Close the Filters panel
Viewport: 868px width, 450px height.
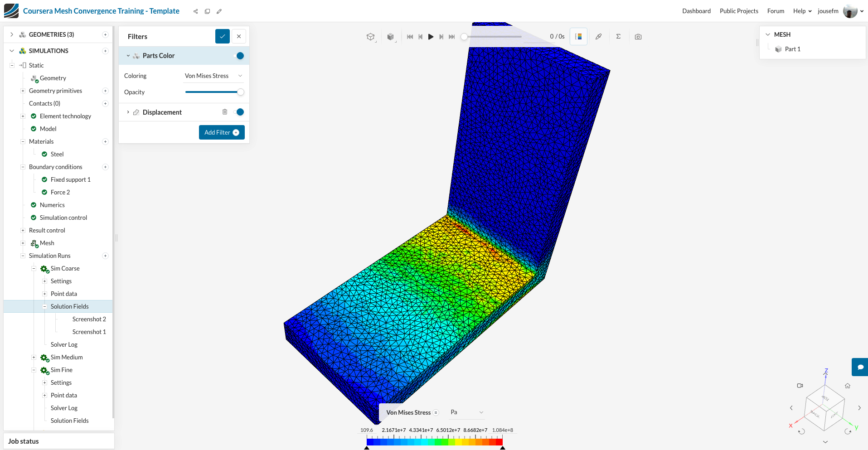239,36
